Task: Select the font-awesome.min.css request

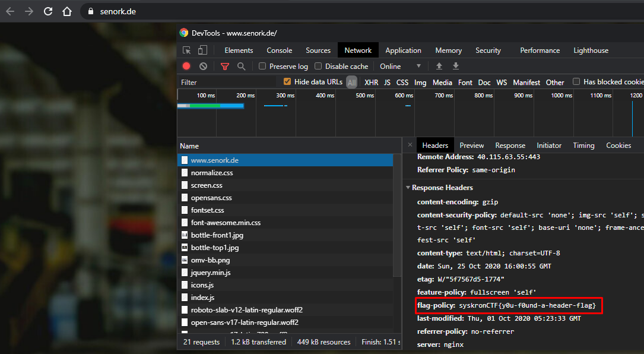Action: (285, 223)
